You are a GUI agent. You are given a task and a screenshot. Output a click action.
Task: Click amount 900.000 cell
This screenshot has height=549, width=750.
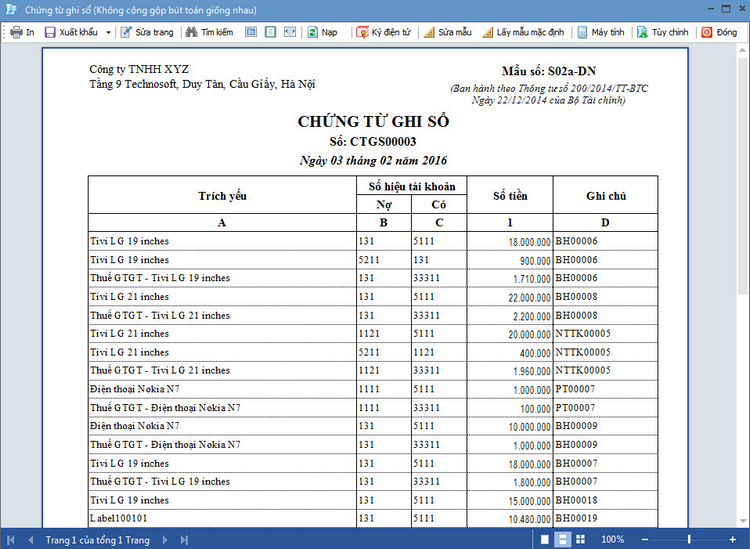[535, 261]
